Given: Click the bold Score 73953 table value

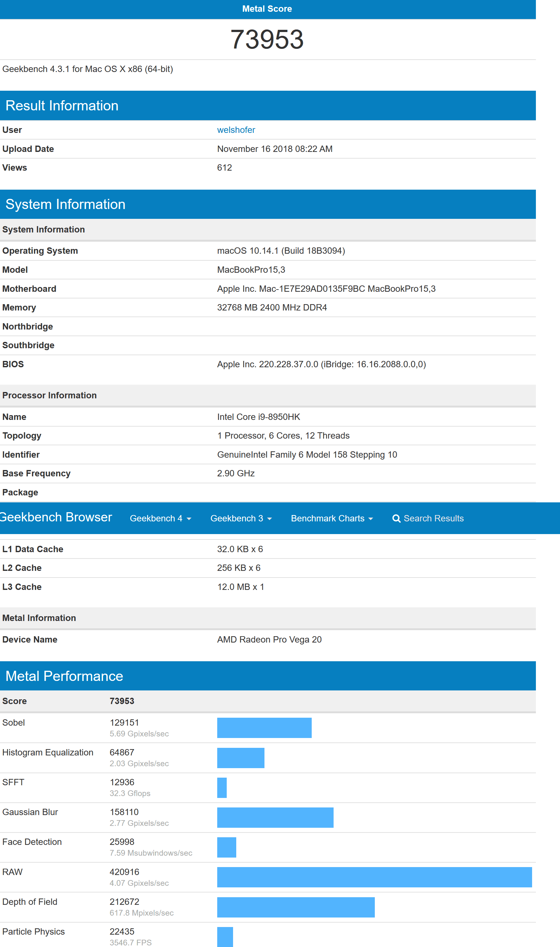Looking at the screenshot, I should [x=122, y=701].
